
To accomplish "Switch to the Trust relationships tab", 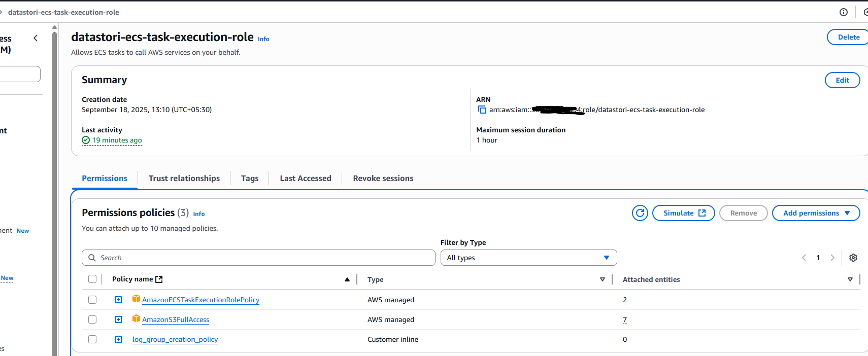I will (184, 179).
